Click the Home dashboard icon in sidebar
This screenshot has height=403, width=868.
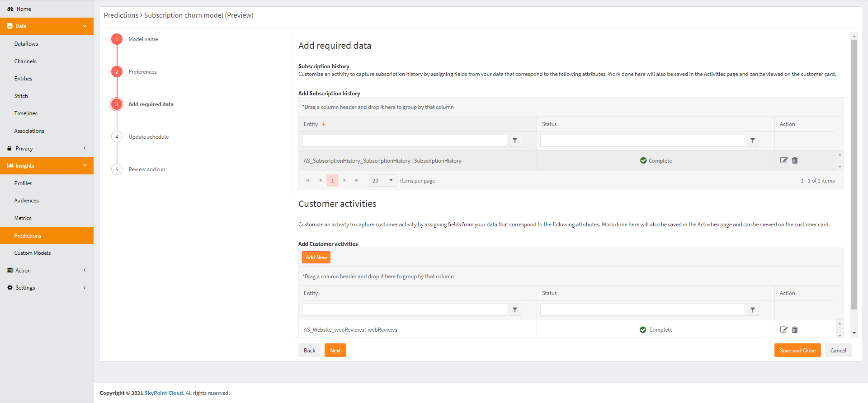(10, 9)
